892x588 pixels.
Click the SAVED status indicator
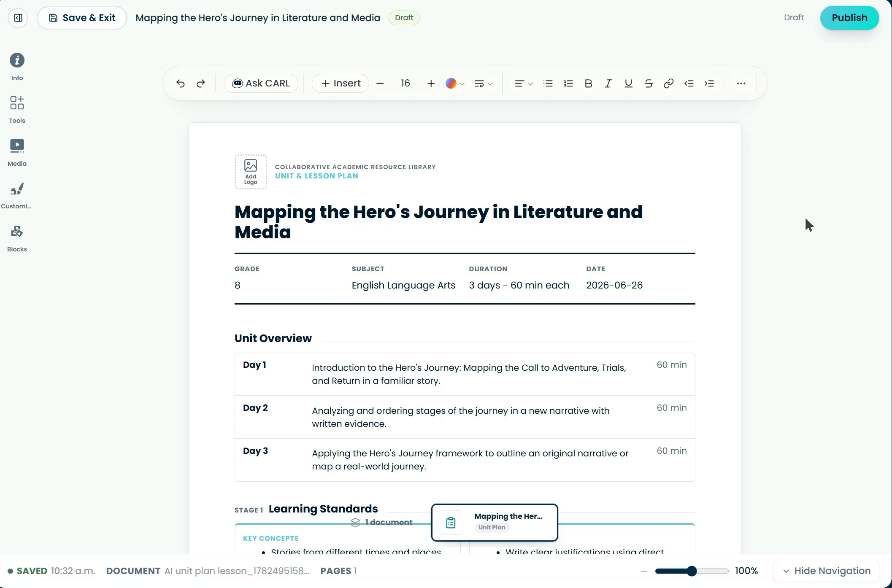coord(28,571)
